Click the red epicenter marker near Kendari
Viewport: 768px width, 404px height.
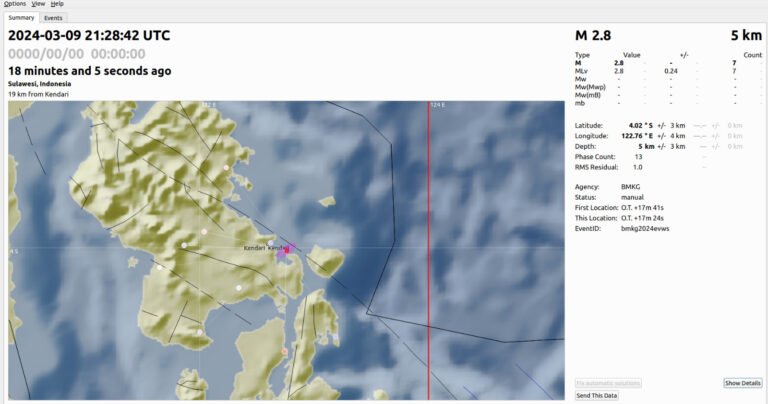(287, 250)
